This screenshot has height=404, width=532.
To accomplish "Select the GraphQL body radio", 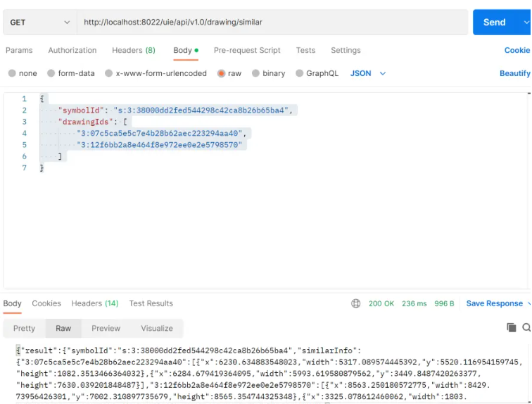I will click(x=299, y=73).
